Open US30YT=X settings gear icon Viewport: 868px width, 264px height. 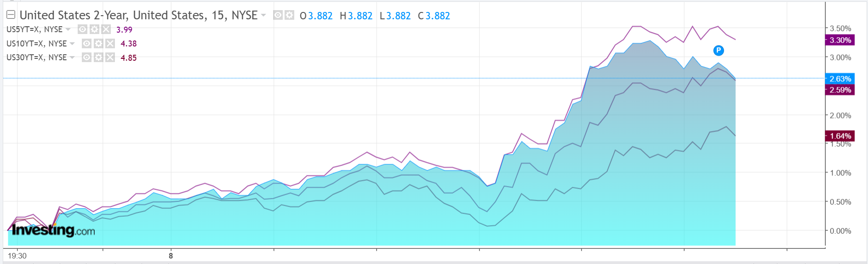(98, 57)
